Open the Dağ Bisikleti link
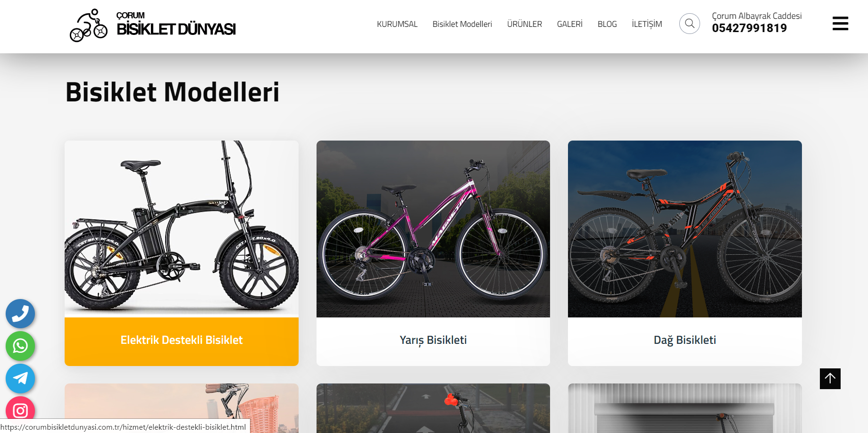 click(685, 340)
